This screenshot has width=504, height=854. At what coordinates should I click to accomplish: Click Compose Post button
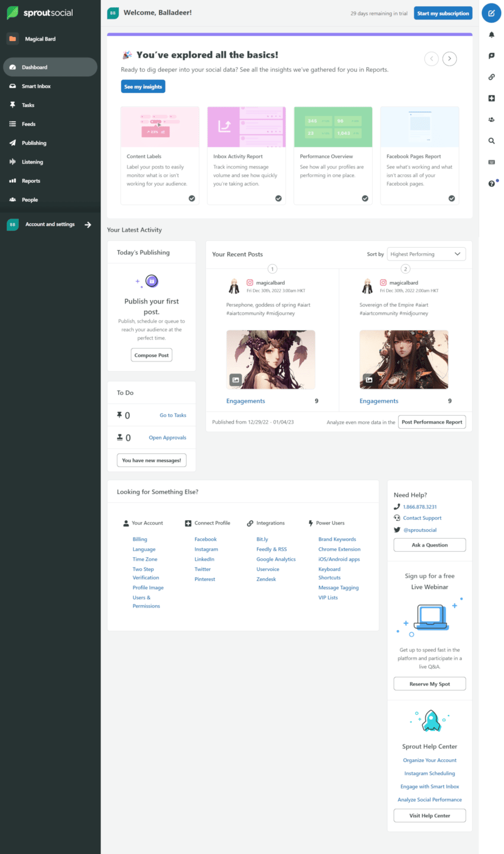click(x=152, y=355)
